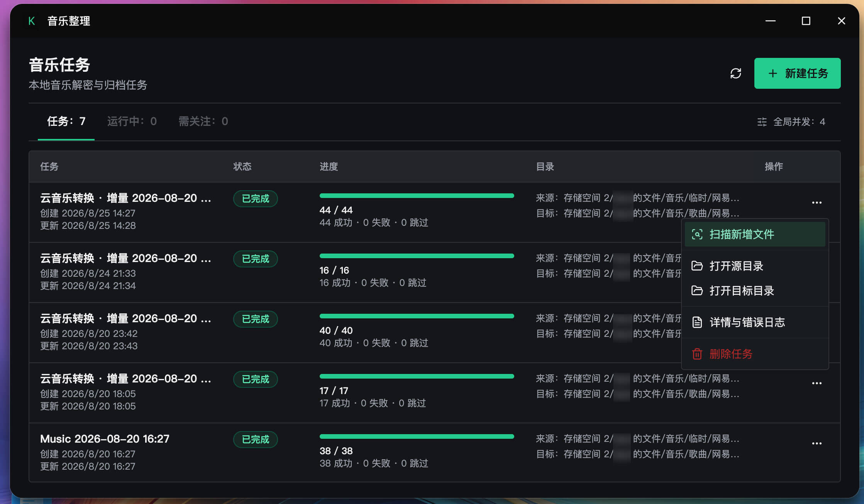864x504 pixels.
Task: Click the 全局并发: 4 setting
Action: [x=791, y=122]
